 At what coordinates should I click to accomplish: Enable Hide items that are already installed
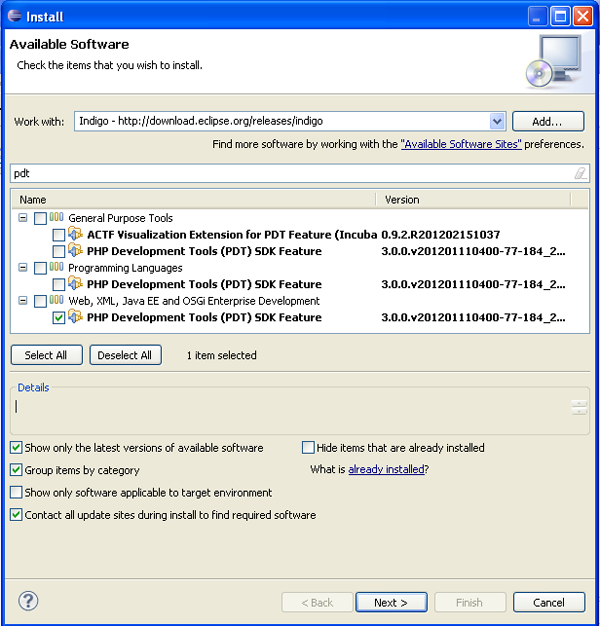(308, 448)
